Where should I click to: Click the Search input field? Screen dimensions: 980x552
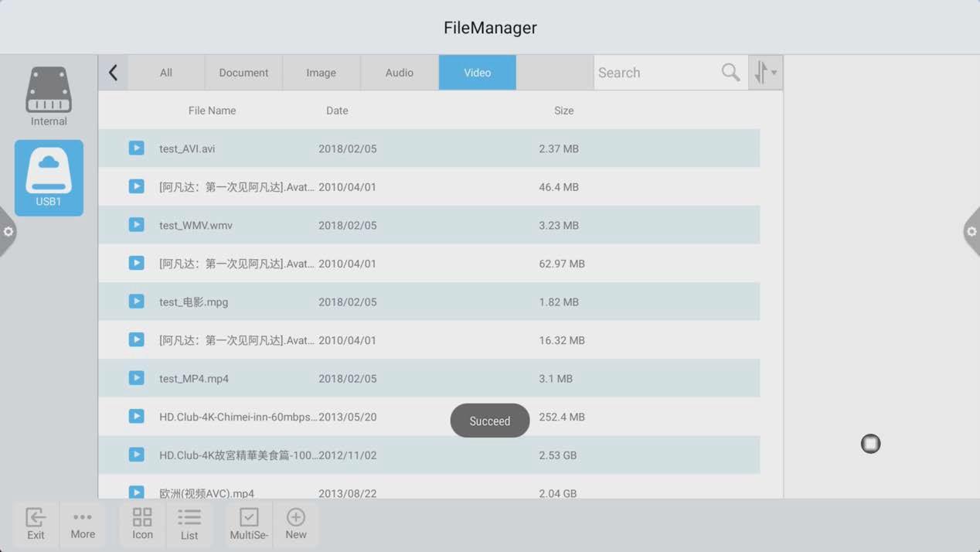pyautogui.click(x=657, y=73)
